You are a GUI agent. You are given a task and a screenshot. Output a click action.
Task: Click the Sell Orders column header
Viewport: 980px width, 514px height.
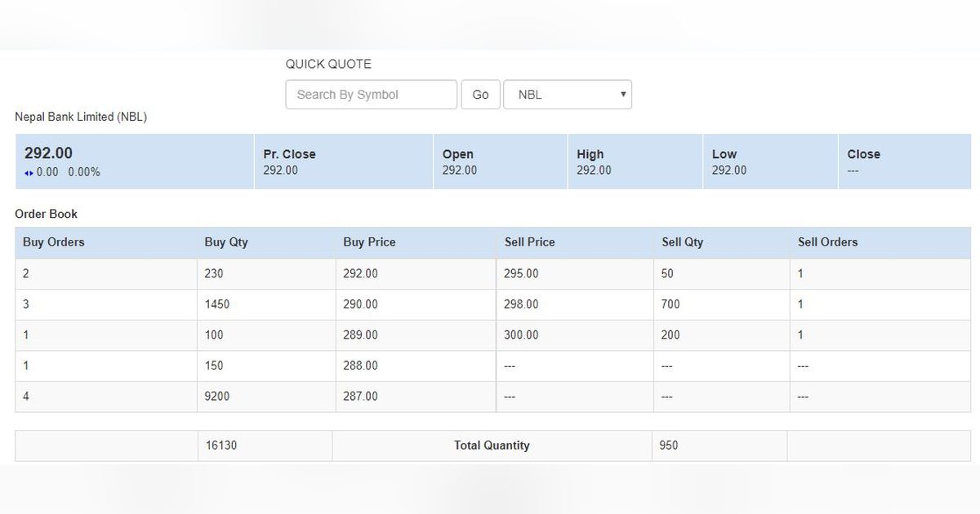828,242
